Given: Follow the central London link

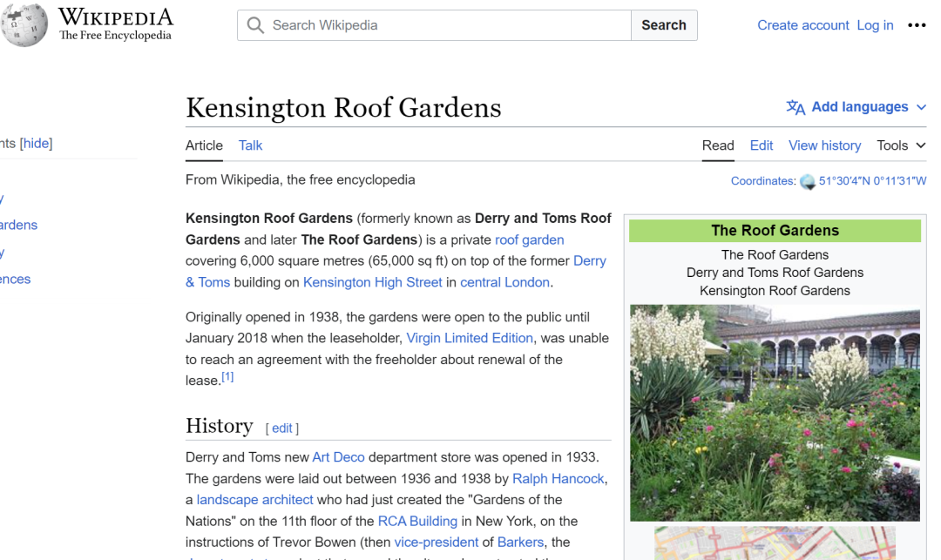Looking at the screenshot, I should [504, 282].
